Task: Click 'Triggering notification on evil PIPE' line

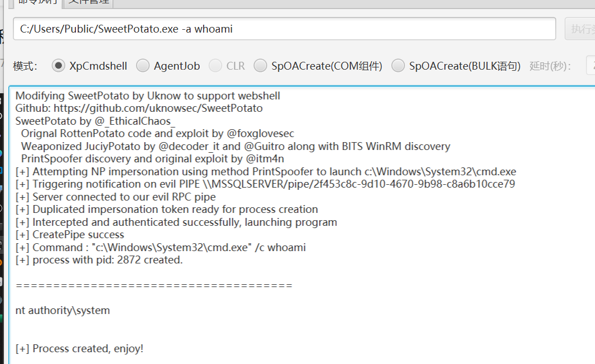Action: tap(265, 184)
